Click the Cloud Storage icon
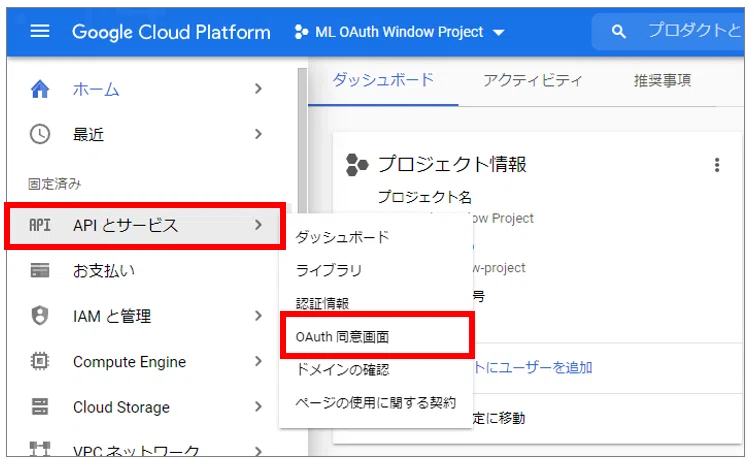 tap(39, 406)
